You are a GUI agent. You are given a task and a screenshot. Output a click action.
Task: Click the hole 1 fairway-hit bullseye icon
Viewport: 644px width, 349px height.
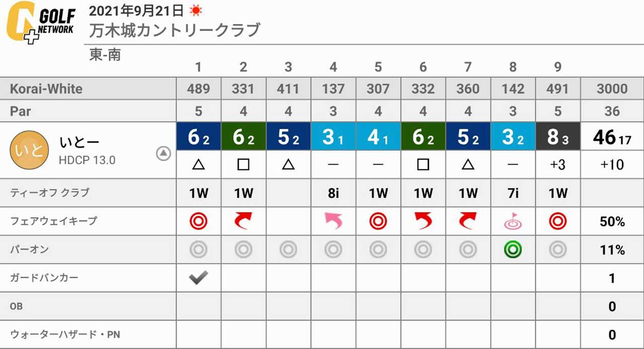pyautogui.click(x=198, y=221)
